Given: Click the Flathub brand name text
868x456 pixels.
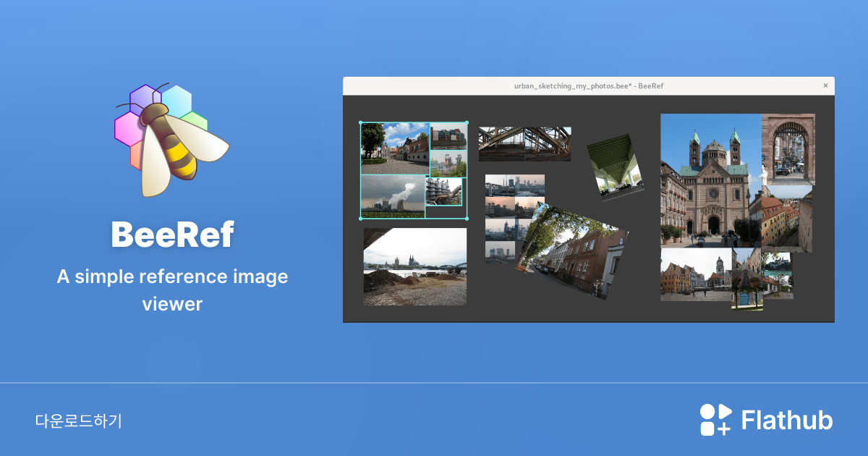Looking at the screenshot, I should pyautogui.click(x=787, y=421).
